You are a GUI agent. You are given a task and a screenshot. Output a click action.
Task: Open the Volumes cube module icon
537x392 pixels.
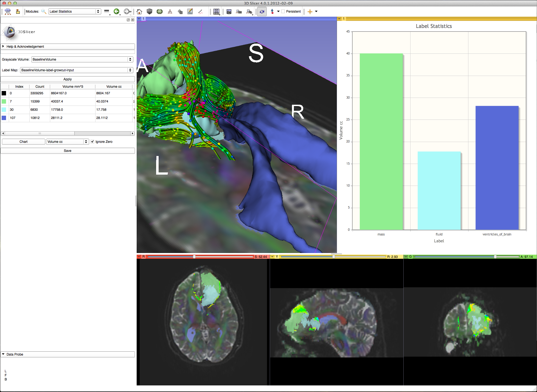point(149,12)
